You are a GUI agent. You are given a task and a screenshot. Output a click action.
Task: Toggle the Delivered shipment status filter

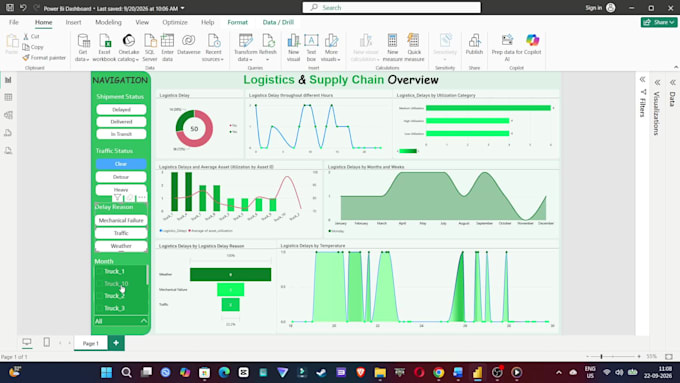121,122
